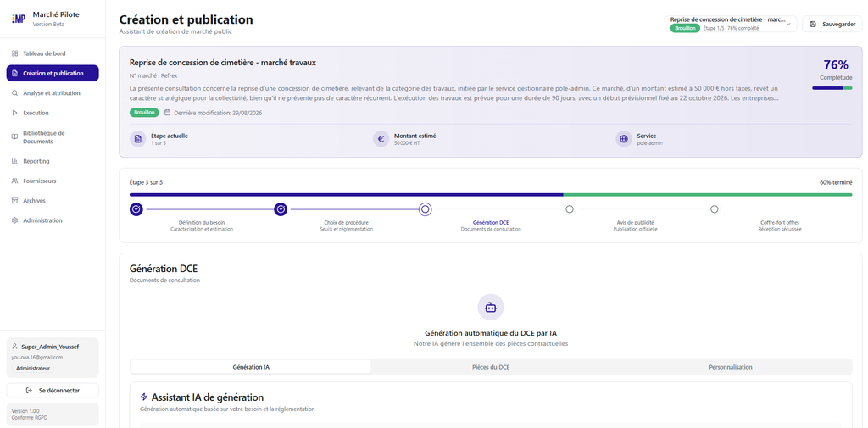Click the robot icon above Génération automatique
Viewport: 868px width, 428px height.
pyautogui.click(x=491, y=308)
